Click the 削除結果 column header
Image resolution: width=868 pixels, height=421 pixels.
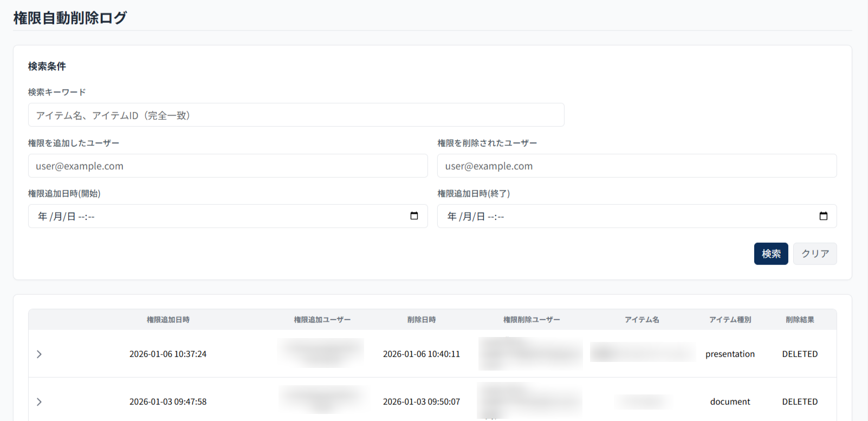(x=800, y=320)
